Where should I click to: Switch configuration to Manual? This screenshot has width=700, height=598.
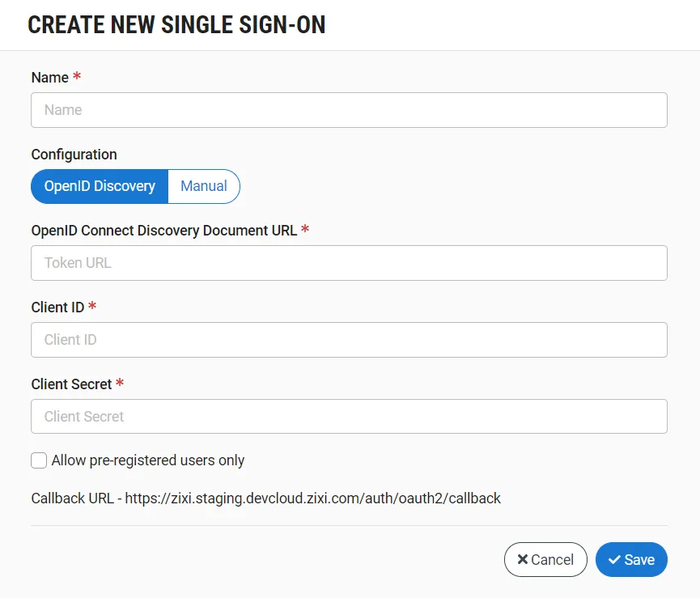point(204,186)
